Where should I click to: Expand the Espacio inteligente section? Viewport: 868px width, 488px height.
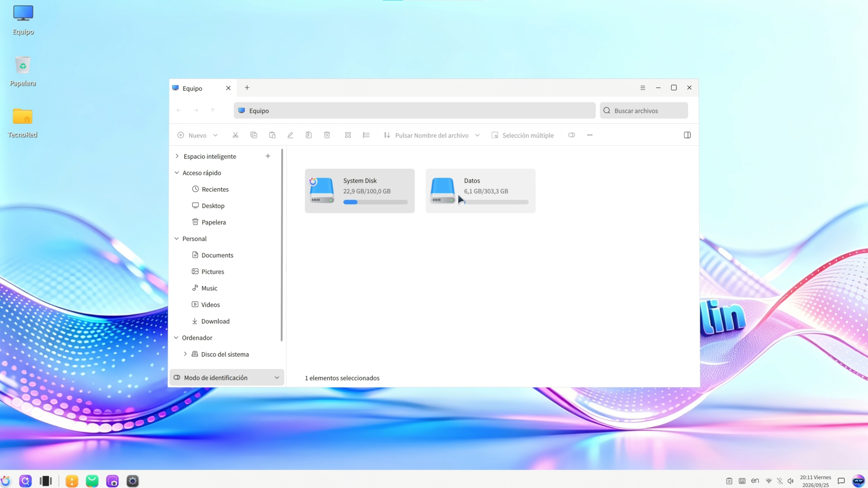(177, 156)
